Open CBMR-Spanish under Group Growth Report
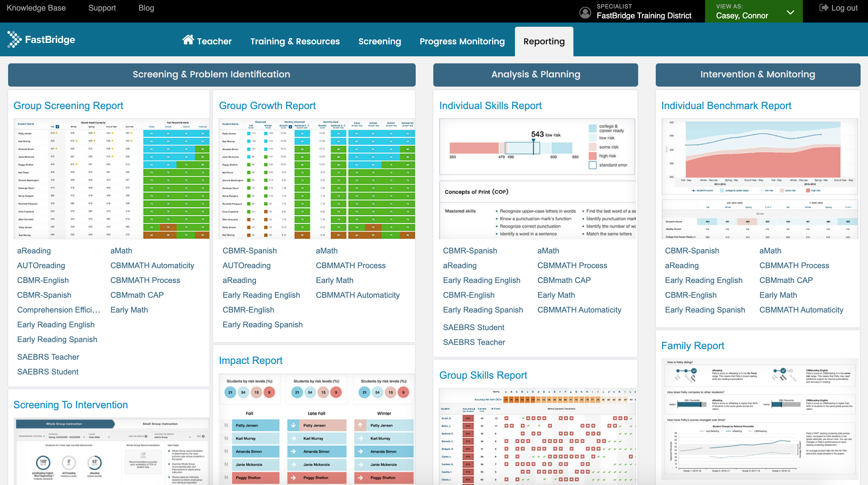Viewport: 868px width, 485px height. coord(250,251)
